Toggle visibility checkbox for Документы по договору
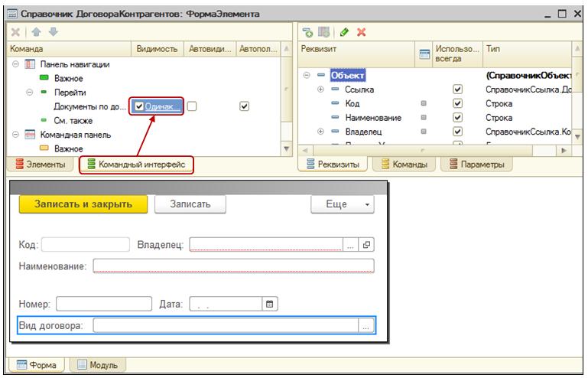Image resolution: width=588 pixels, height=378 pixels. 139,106
